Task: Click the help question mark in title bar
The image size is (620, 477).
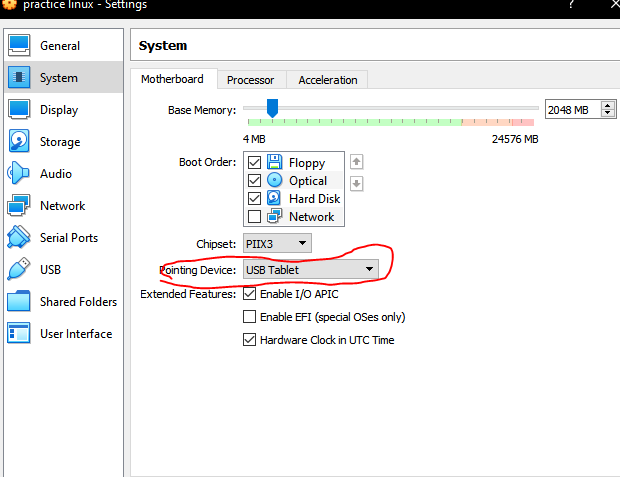Action: (x=571, y=5)
